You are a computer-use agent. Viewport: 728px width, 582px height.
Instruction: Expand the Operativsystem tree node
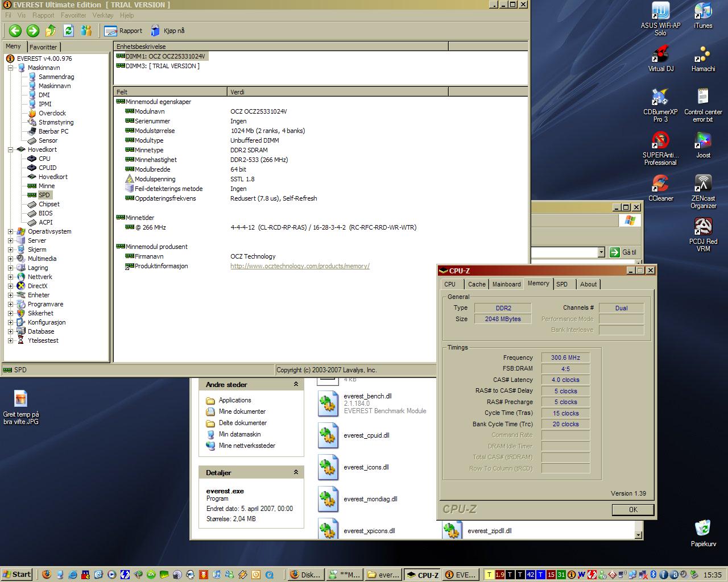[x=11, y=231]
